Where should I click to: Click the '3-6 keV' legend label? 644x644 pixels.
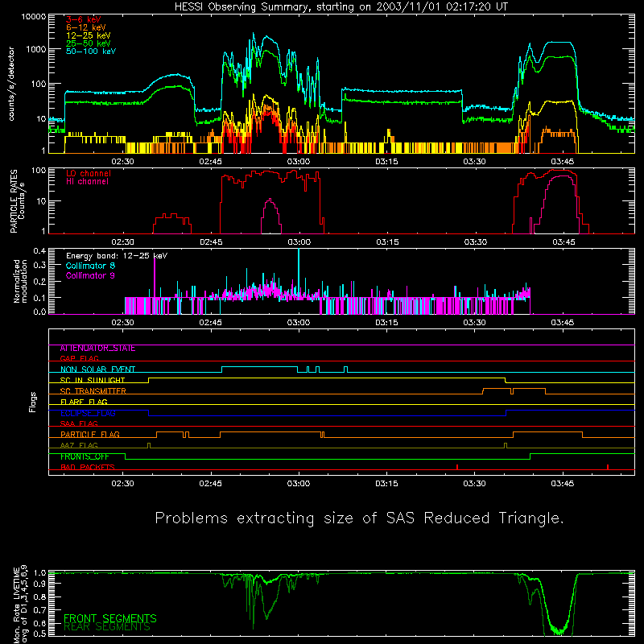pyautogui.click(x=84, y=19)
